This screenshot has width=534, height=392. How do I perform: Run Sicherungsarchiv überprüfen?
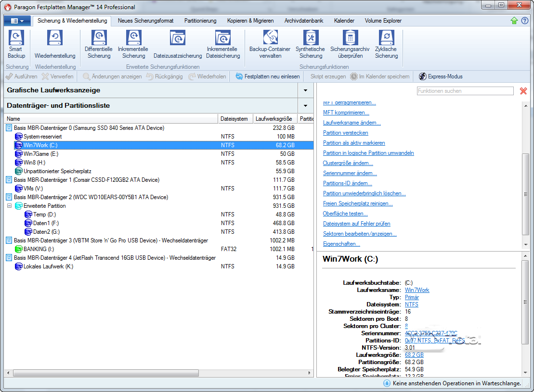click(350, 38)
